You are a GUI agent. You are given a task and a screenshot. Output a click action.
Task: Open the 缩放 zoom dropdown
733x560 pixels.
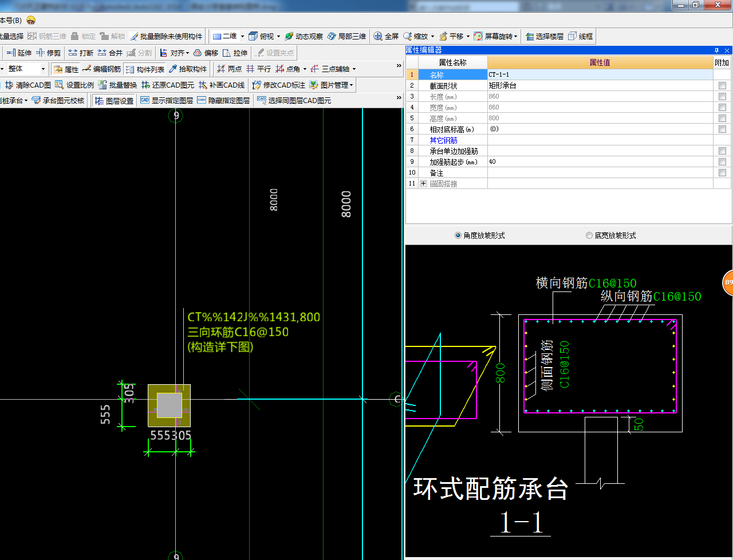coord(433,36)
